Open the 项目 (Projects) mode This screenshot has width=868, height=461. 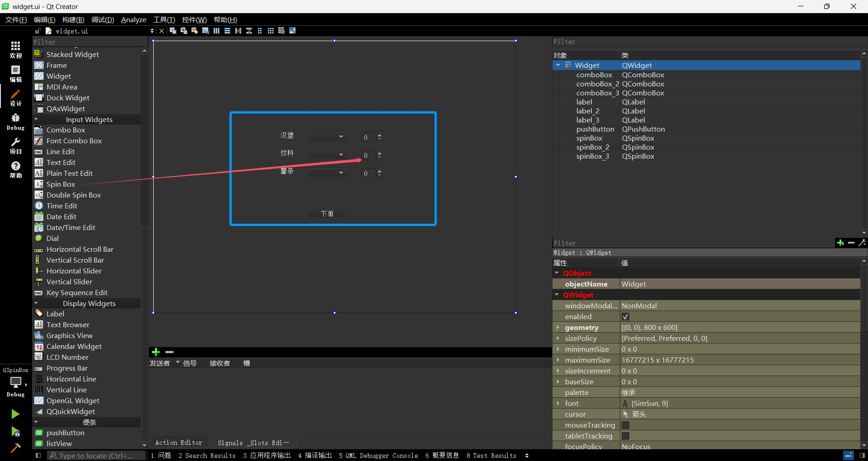pyautogui.click(x=16, y=146)
